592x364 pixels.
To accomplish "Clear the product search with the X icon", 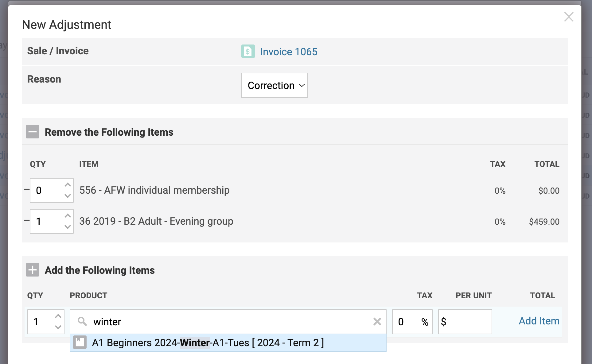I will (377, 322).
